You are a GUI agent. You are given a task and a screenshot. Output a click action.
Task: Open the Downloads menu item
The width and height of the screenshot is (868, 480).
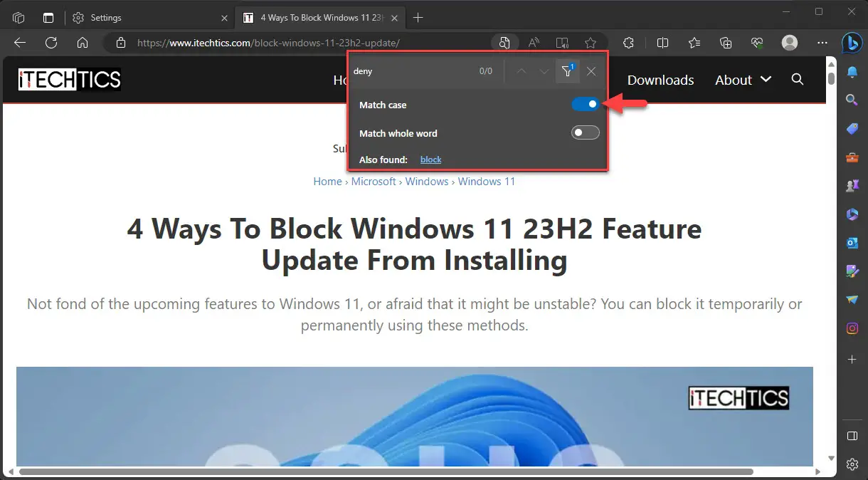pos(660,80)
